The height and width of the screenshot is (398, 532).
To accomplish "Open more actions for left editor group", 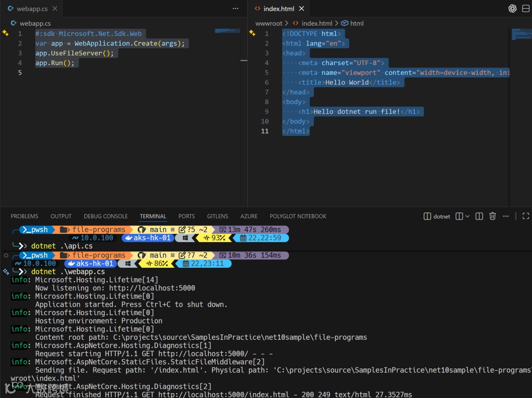I will point(235,8).
